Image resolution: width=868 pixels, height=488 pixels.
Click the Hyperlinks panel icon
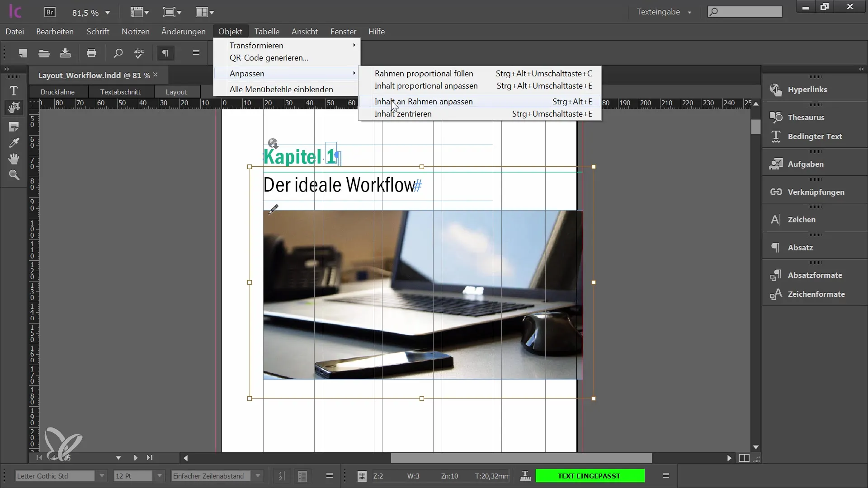[776, 89]
